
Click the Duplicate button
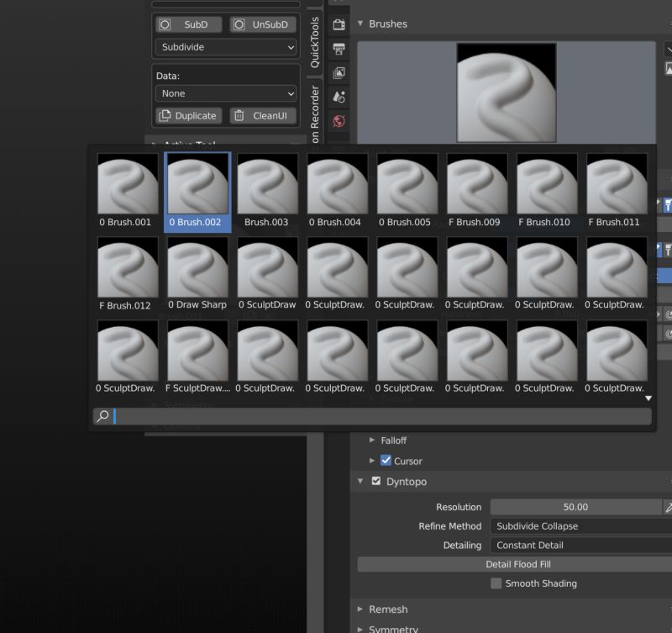click(186, 116)
